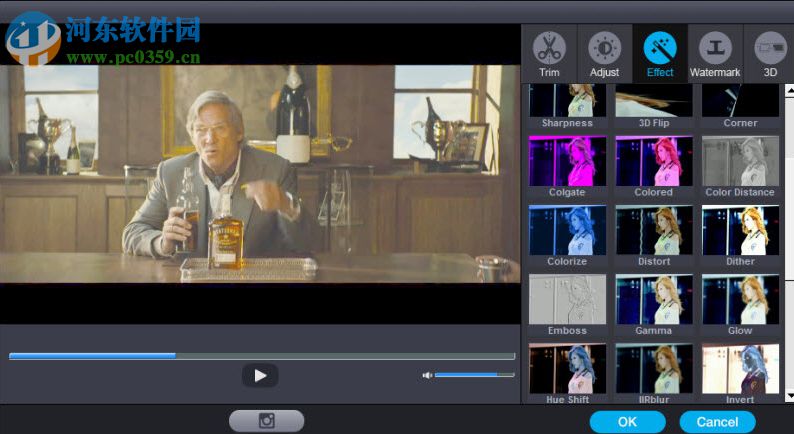Open the Watermark tool

[715, 54]
